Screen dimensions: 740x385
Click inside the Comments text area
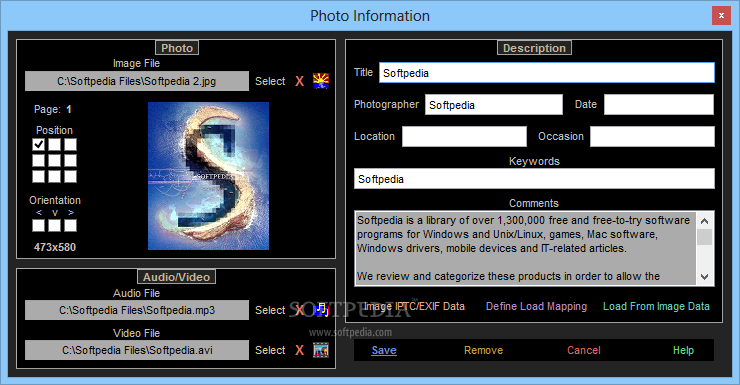tap(525, 248)
